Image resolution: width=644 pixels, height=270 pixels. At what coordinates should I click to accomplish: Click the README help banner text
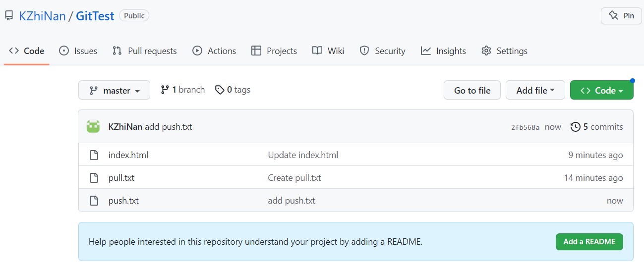coord(255,242)
